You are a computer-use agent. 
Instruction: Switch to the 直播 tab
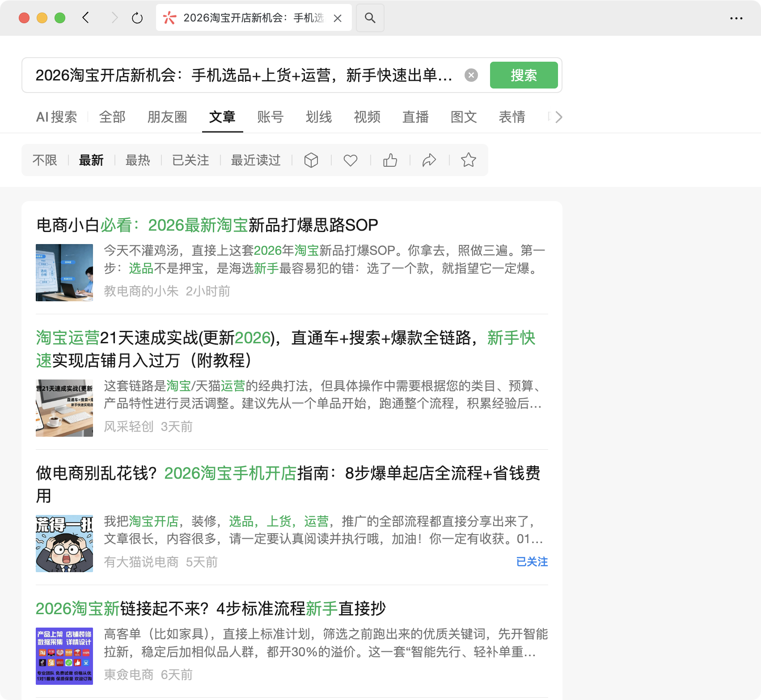[415, 117]
